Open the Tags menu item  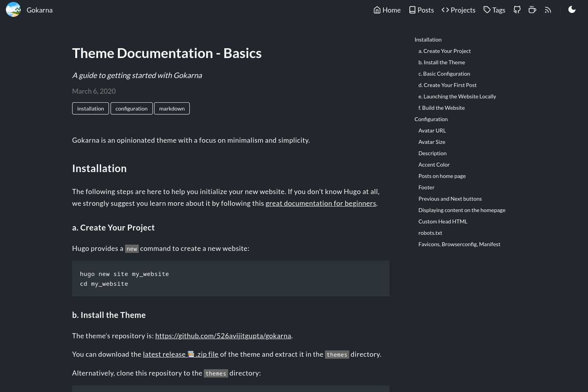coord(494,10)
